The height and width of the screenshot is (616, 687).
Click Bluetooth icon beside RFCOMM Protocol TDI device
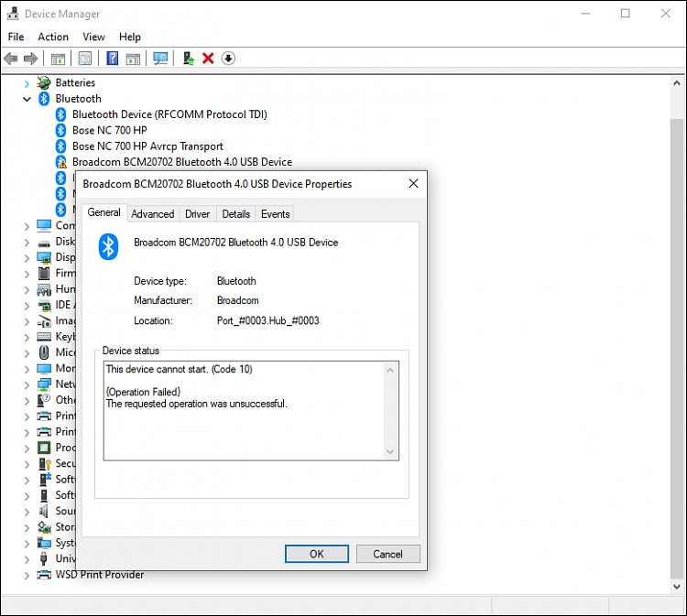pyautogui.click(x=60, y=114)
